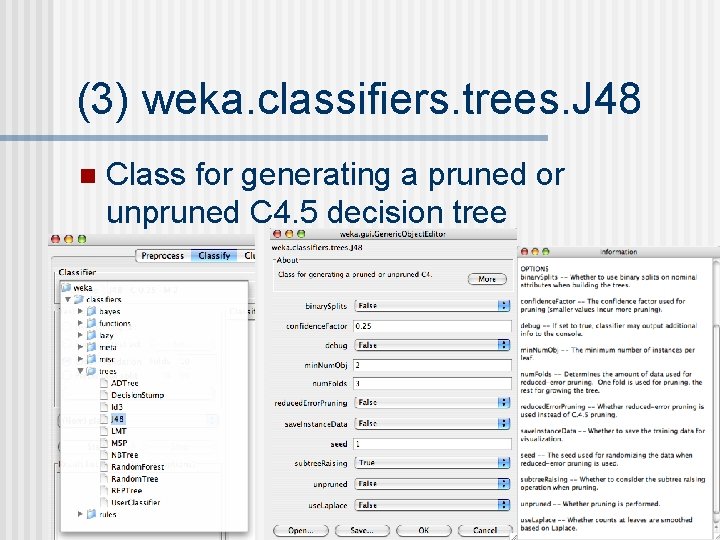Expand the misc folder triangle
The image size is (720, 540).
(x=80, y=359)
